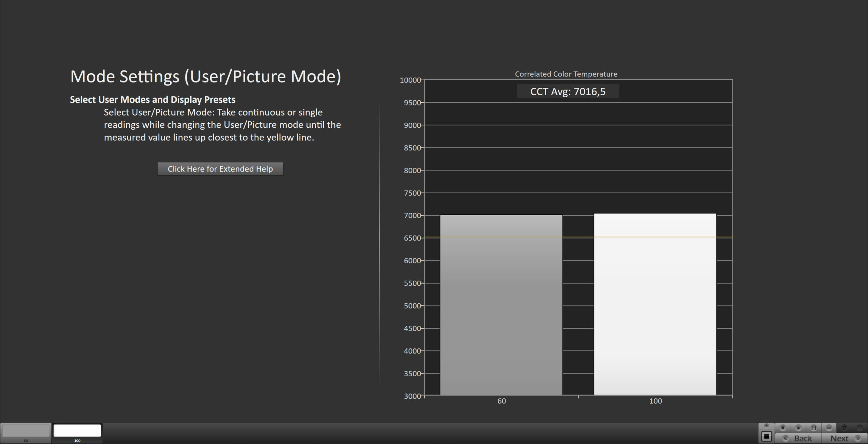This screenshot has width=868, height=444.
Task: Click the read series bracket icon
Action: pos(813,428)
